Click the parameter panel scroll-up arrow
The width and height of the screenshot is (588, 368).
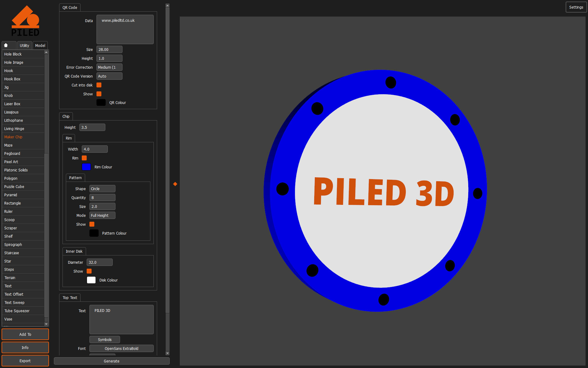coord(168,6)
